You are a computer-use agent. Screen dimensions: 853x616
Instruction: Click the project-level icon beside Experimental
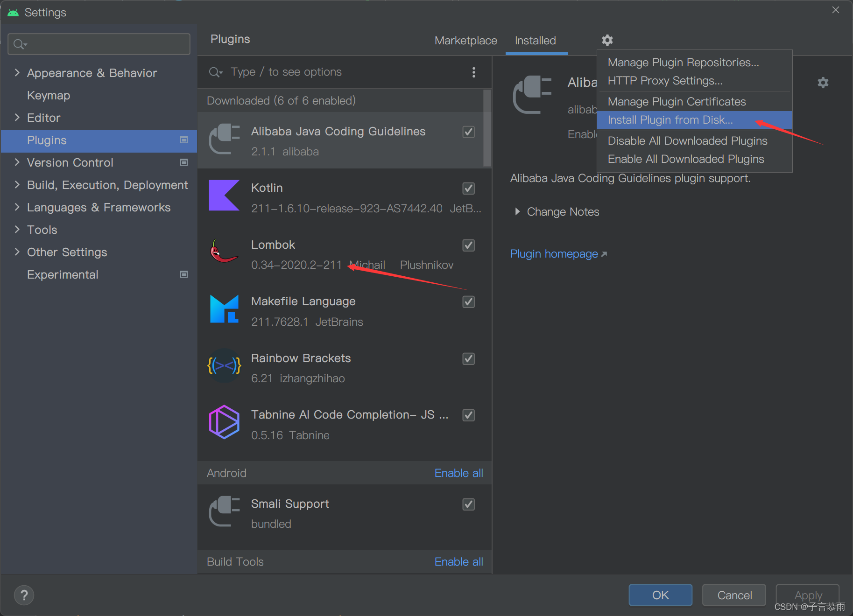pos(184,274)
